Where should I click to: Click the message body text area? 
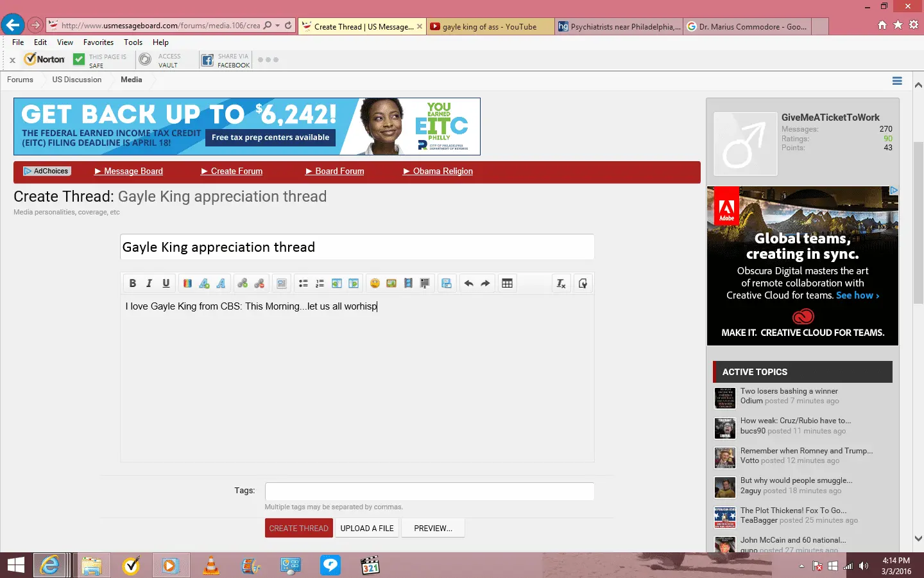[x=357, y=379]
